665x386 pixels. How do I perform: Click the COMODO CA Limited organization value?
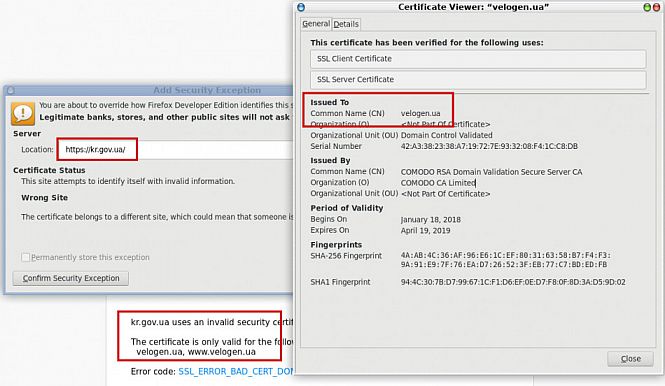(x=438, y=183)
